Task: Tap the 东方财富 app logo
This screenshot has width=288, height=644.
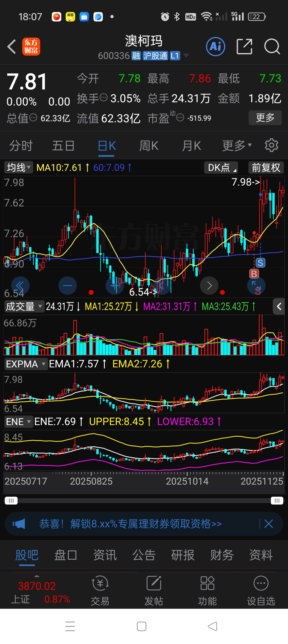Action: point(31,46)
